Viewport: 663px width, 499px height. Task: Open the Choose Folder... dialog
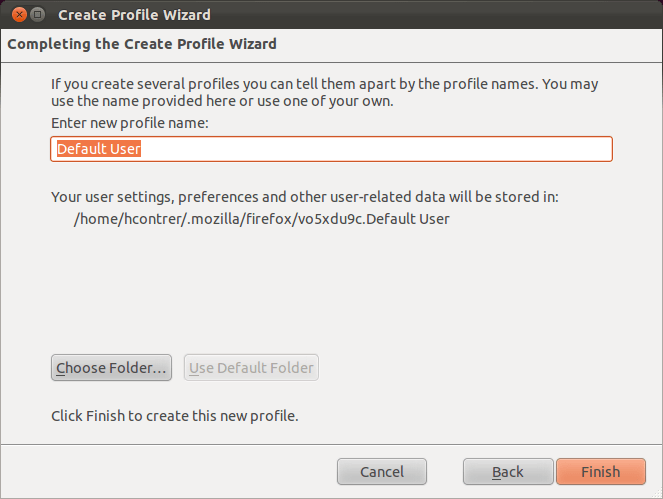[112, 367]
